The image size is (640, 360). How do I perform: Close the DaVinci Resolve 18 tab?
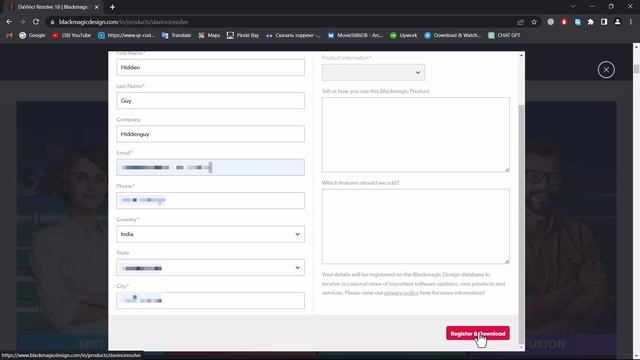pos(96,7)
